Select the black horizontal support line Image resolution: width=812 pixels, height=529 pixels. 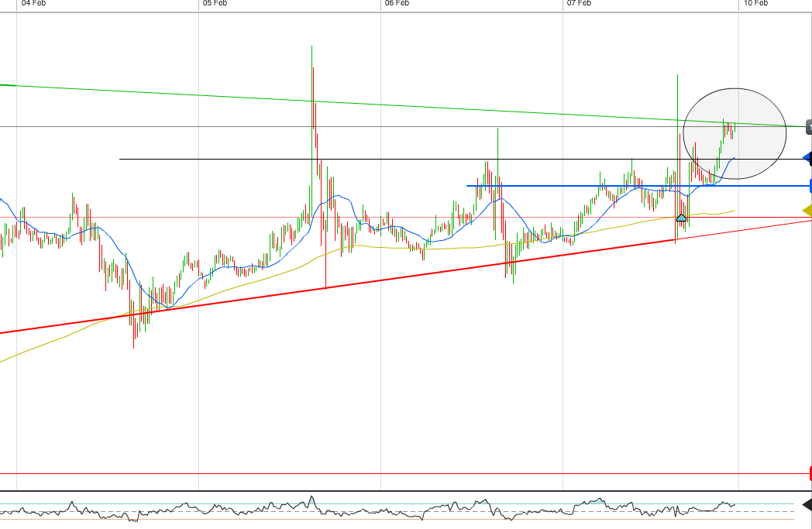(x=387, y=159)
